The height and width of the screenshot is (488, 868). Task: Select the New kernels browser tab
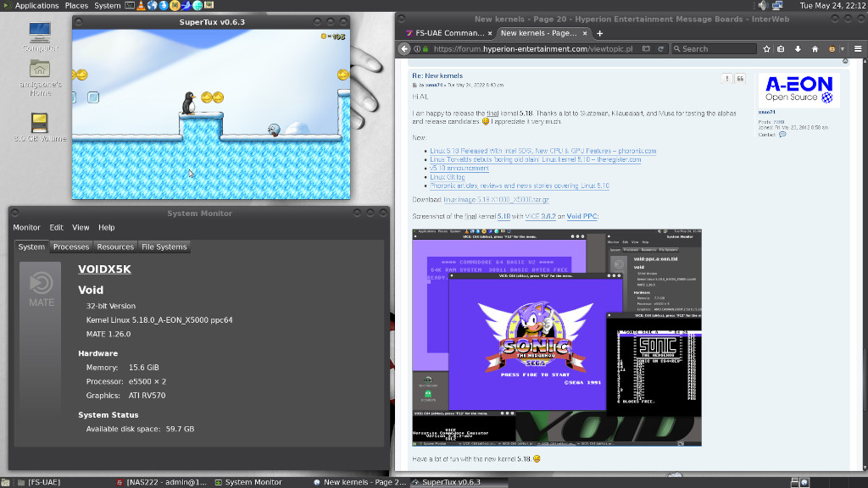point(543,33)
